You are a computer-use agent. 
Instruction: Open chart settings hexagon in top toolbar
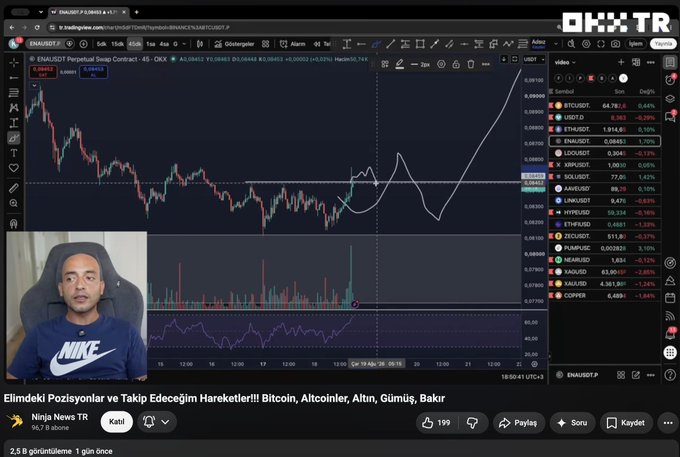click(586, 44)
